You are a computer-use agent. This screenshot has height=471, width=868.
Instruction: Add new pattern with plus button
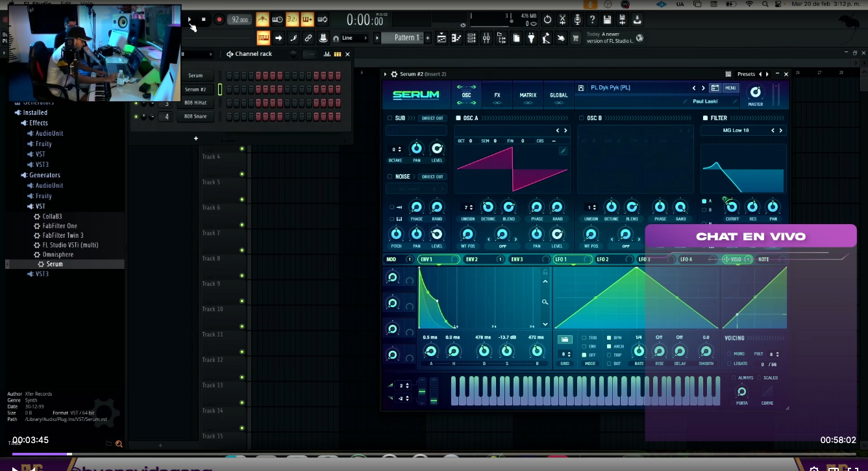[x=427, y=38]
